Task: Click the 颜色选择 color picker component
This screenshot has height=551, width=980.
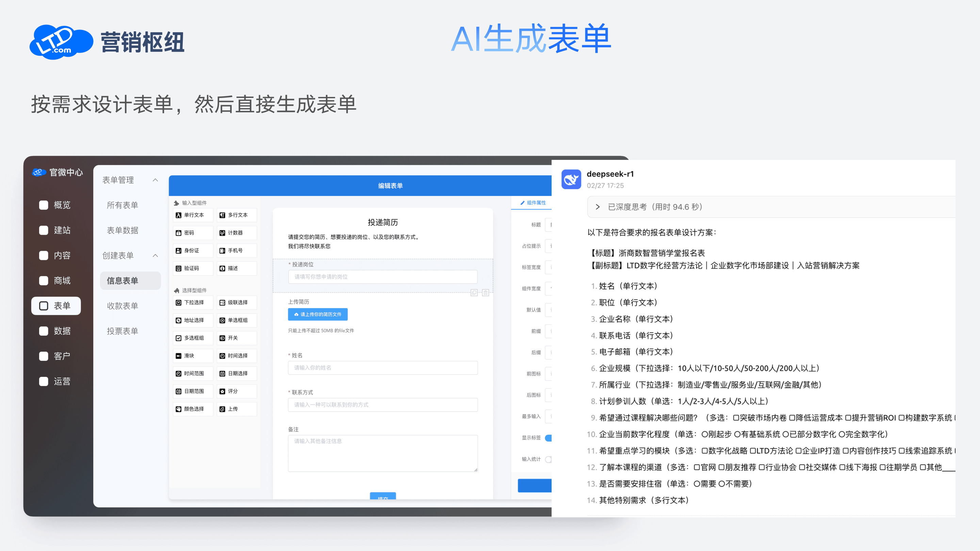Action: coord(193,409)
